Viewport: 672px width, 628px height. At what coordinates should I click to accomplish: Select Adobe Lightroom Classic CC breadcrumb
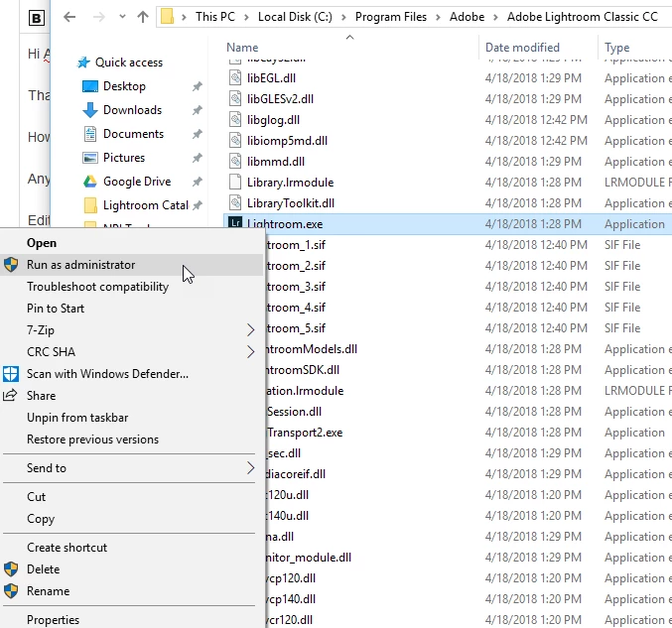(583, 17)
